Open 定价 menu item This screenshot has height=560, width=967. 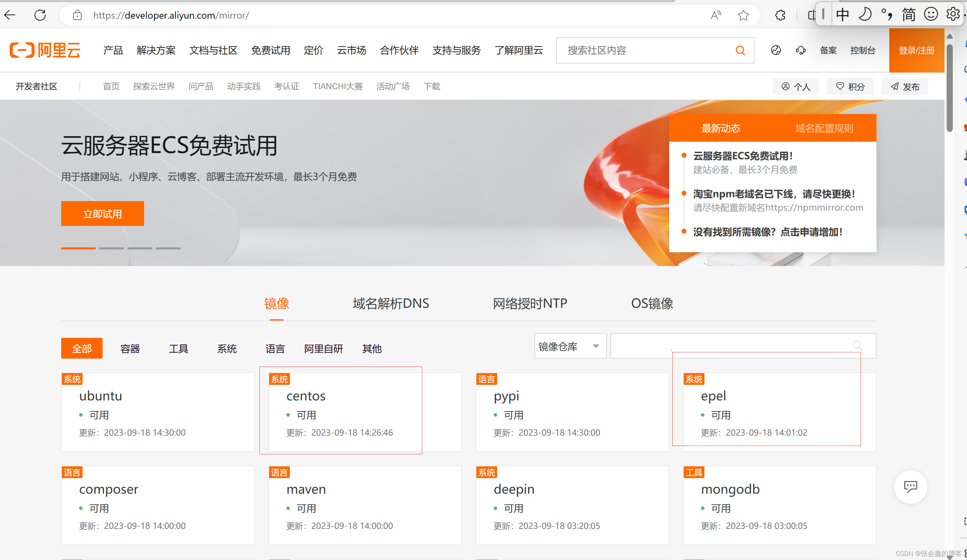click(x=313, y=50)
